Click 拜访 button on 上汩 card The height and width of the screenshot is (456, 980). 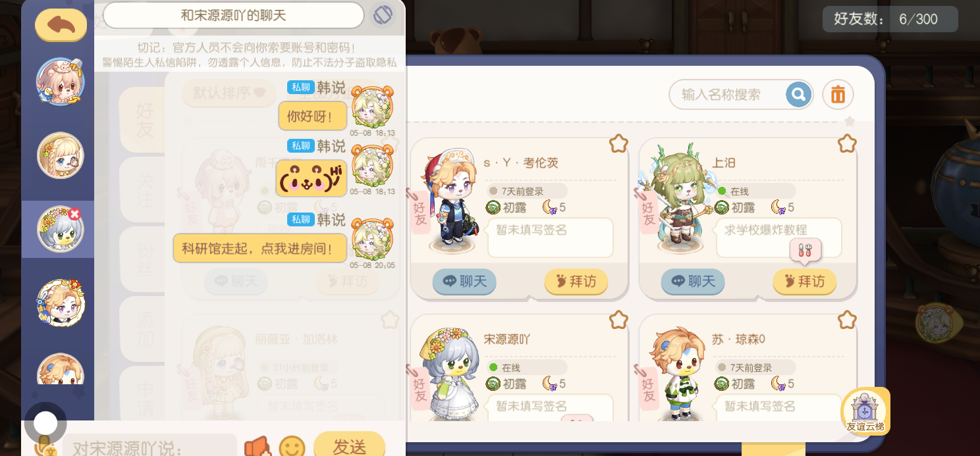[804, 282]
